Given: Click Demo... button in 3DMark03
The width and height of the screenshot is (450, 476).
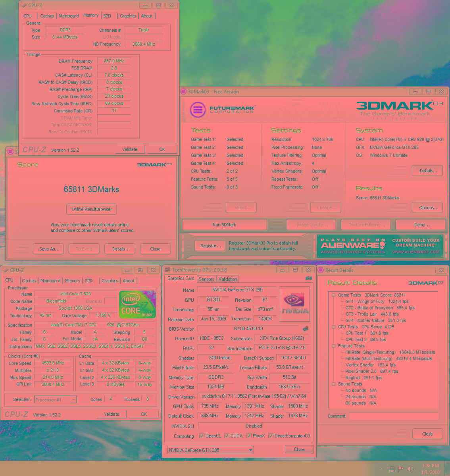Looking at the screenshot, I should (x=421, y=225).
